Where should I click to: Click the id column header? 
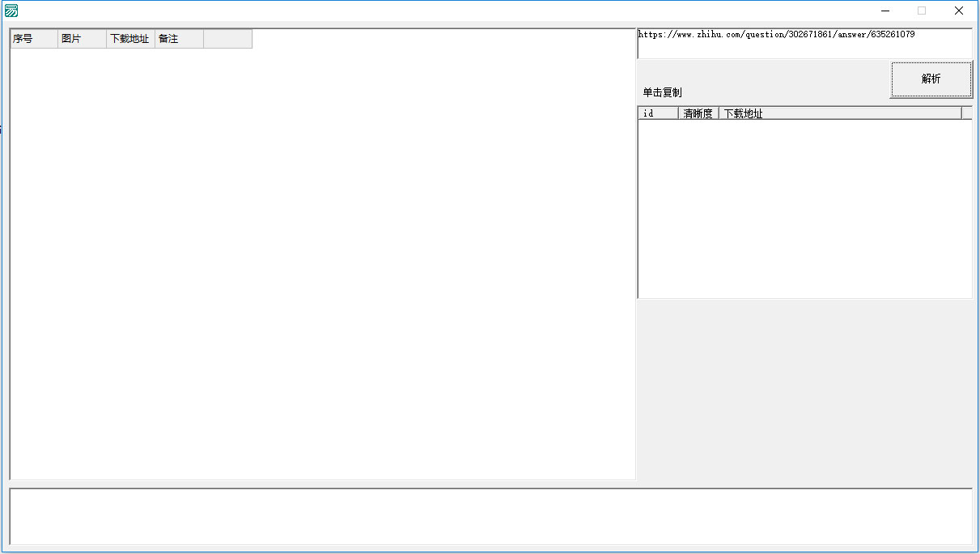(x=659, y=113)
